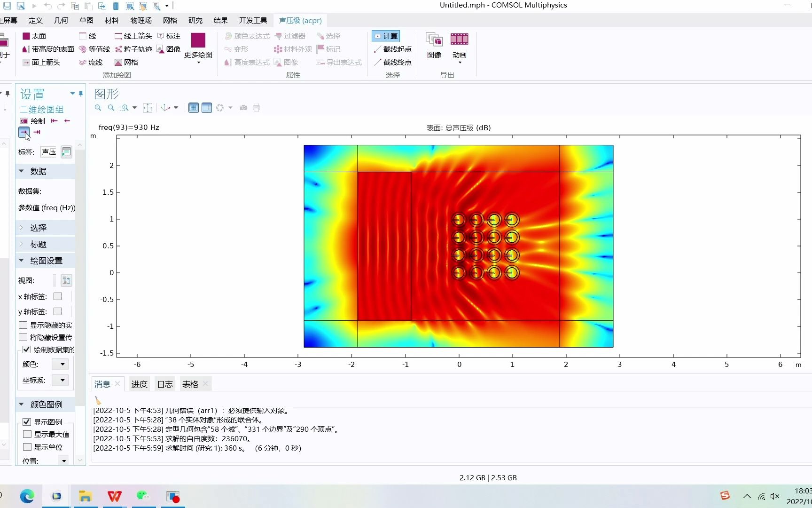Toggle the x-axis label (x 轴标签) checkbox
This screenshot has width=812, height=508.
pos(58,296)
